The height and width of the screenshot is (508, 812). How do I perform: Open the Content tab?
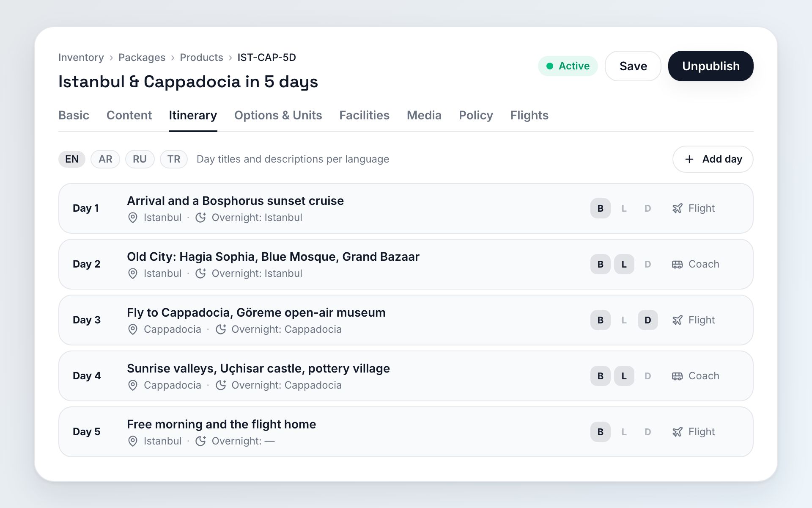pyautogui.click(x=129, y=115)
